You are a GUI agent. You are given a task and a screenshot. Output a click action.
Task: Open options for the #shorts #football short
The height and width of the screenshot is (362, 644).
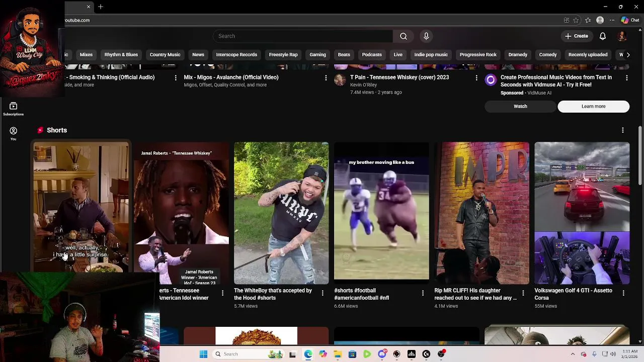(423, 293)
